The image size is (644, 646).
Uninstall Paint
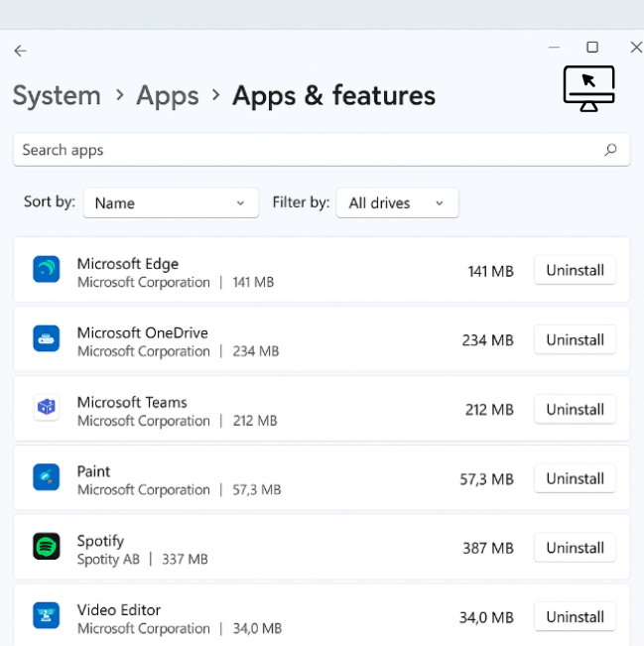point(575,478)
